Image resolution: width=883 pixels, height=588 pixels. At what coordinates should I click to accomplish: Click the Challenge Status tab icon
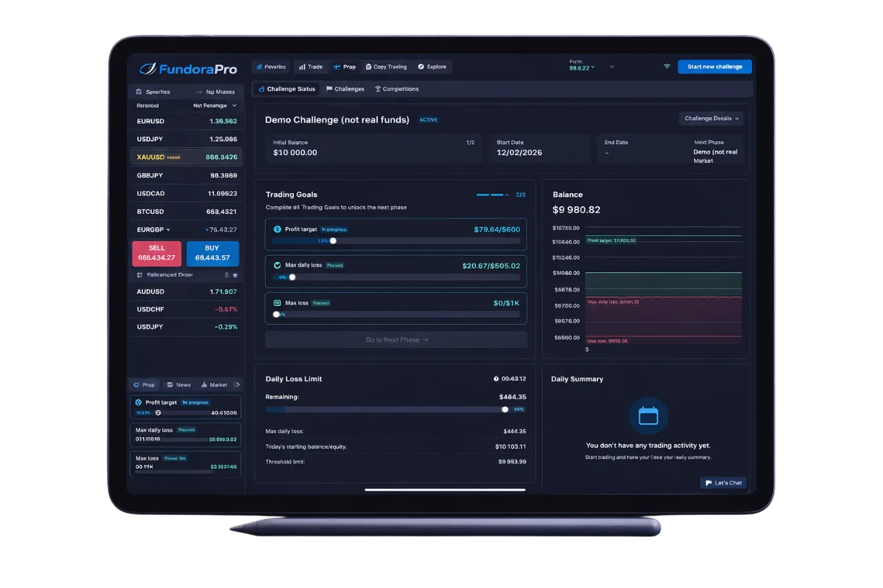pyautogui.click(x=261, y=89)
